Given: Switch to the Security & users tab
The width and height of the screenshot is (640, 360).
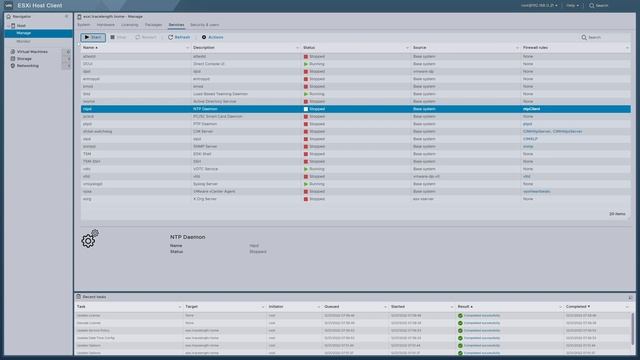Looking at the screenshot, I should click(x=204, y=25).
